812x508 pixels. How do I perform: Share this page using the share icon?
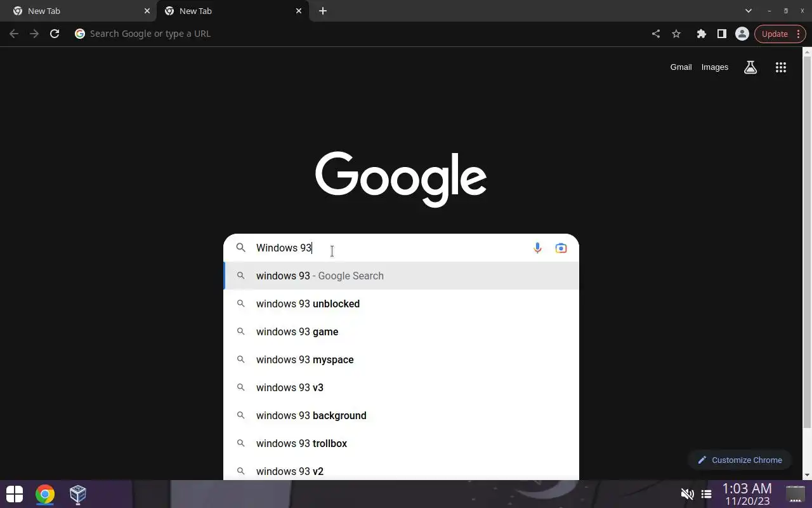[x=656, y=34]
